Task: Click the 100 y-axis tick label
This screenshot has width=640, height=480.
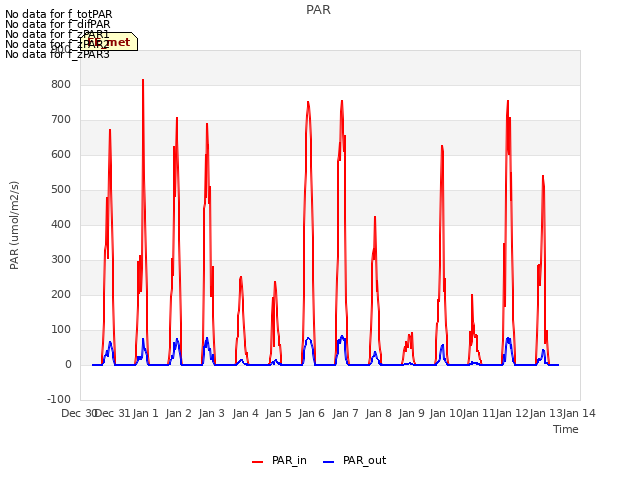Action: [x=61, y=330]
